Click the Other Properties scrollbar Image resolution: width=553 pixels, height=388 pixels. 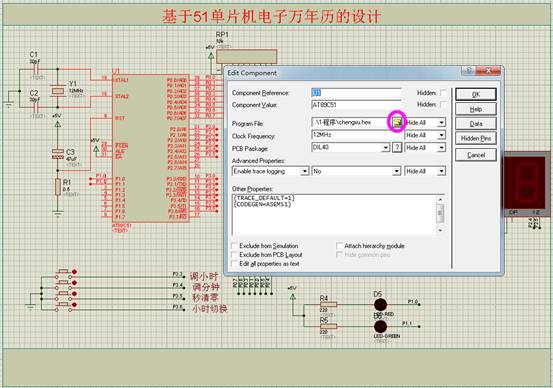coord(440,214)
